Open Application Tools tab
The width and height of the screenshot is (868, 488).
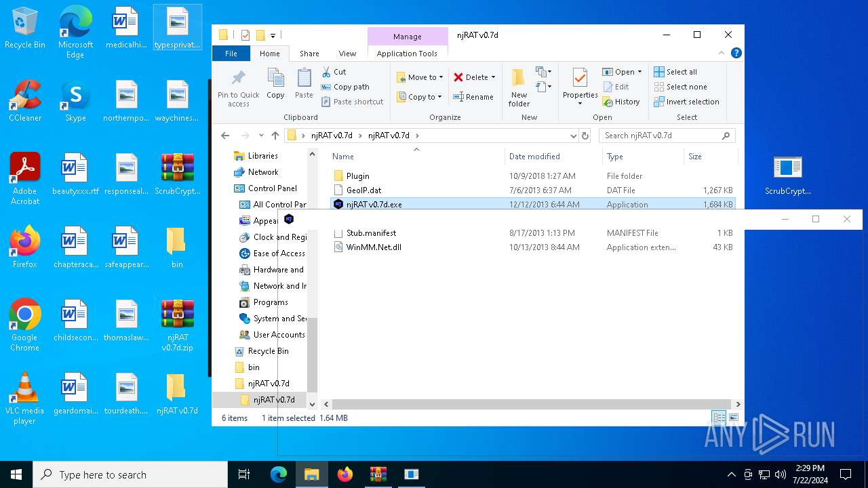pos(407,54)
